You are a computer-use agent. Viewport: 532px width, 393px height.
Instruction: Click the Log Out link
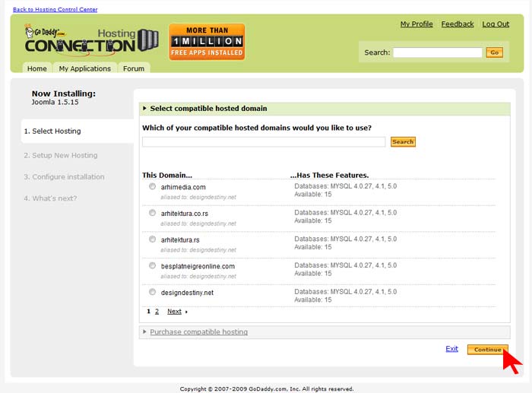[x=496, y=24]
